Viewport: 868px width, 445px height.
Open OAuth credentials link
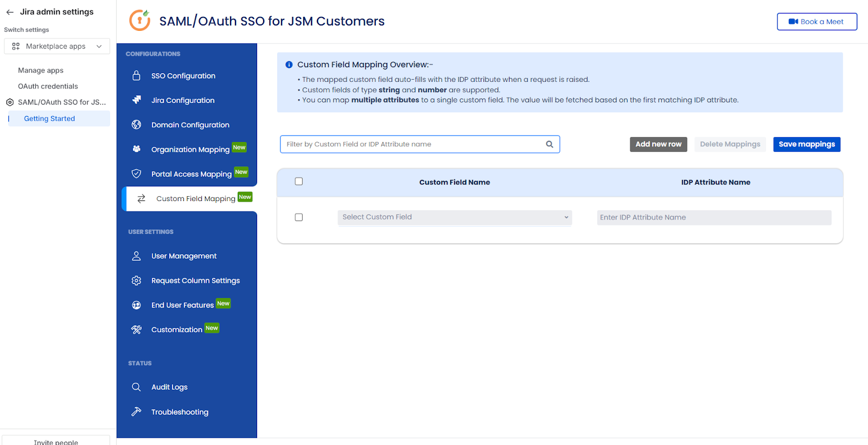click(x=48, y=86)
